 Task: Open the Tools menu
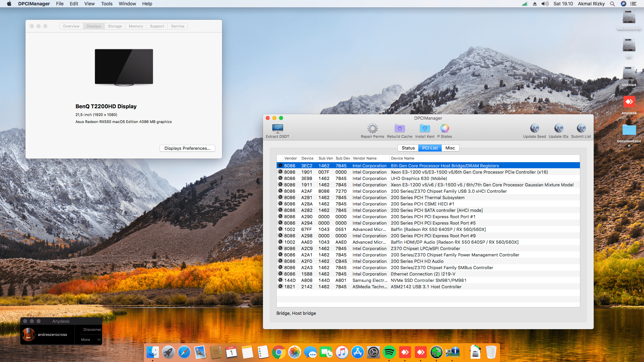click(107, 4)
